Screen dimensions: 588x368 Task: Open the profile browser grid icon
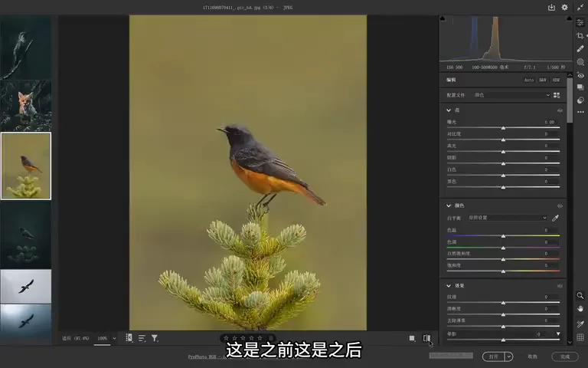tap(557, 95)
